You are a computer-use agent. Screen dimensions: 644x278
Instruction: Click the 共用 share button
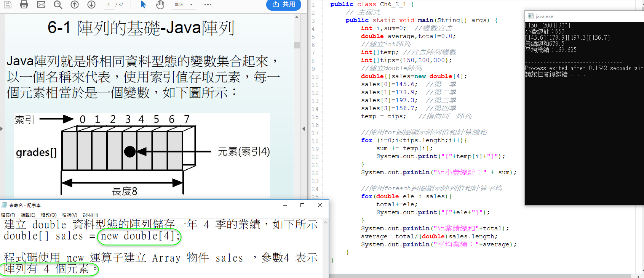284,5
